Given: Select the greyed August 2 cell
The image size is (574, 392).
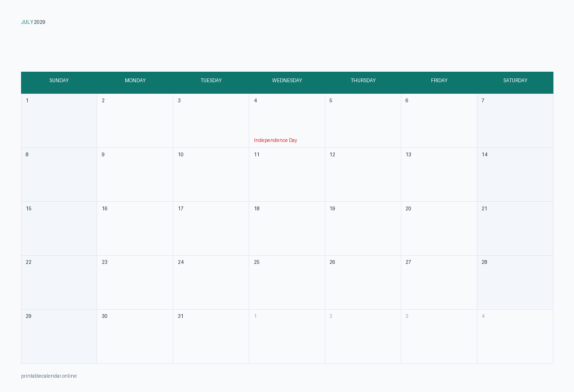Looking at the screenshot, I should point(363,337).
